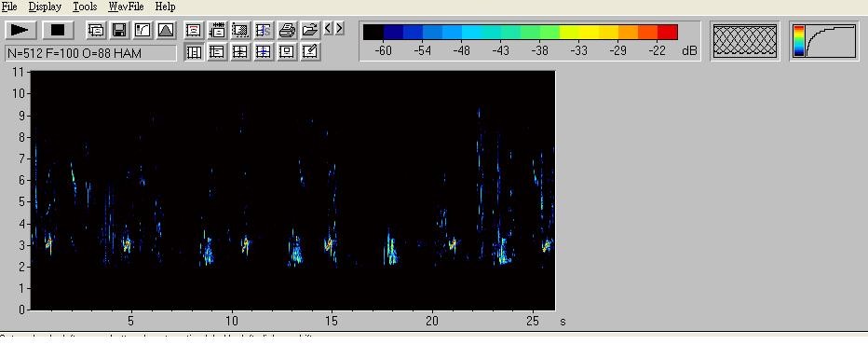This screenshot has height=358, width=868.
Task: Stop playback with the black square button
Action: click(58, 30)
